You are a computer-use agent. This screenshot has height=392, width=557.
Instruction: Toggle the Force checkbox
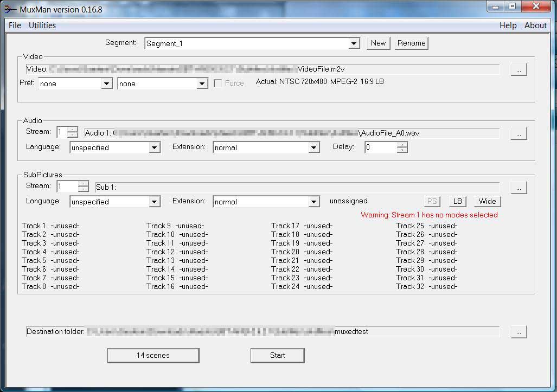218,83
